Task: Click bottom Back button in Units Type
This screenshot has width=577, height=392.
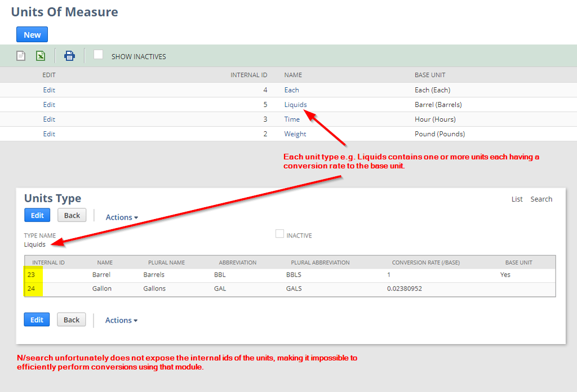Action: point(72,319)
